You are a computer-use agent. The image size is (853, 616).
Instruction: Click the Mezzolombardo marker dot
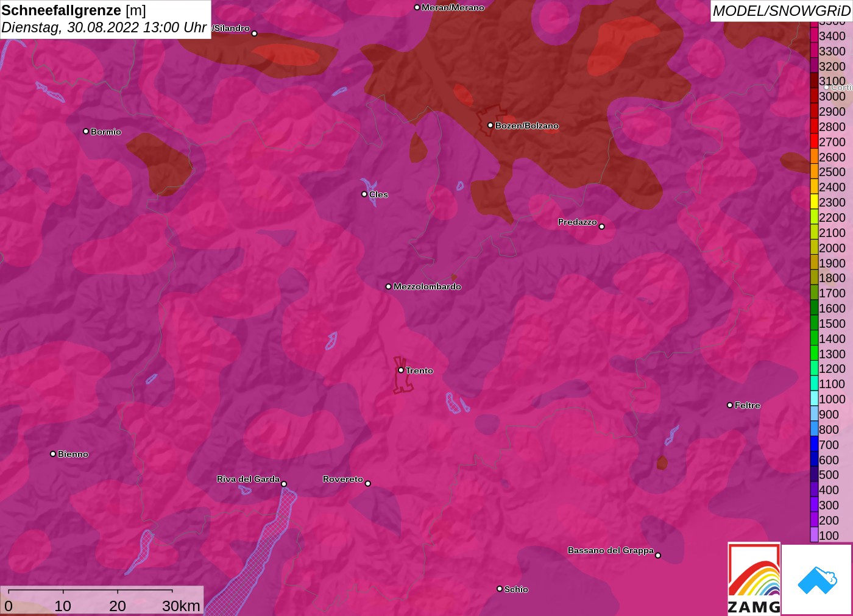(389, 286)
